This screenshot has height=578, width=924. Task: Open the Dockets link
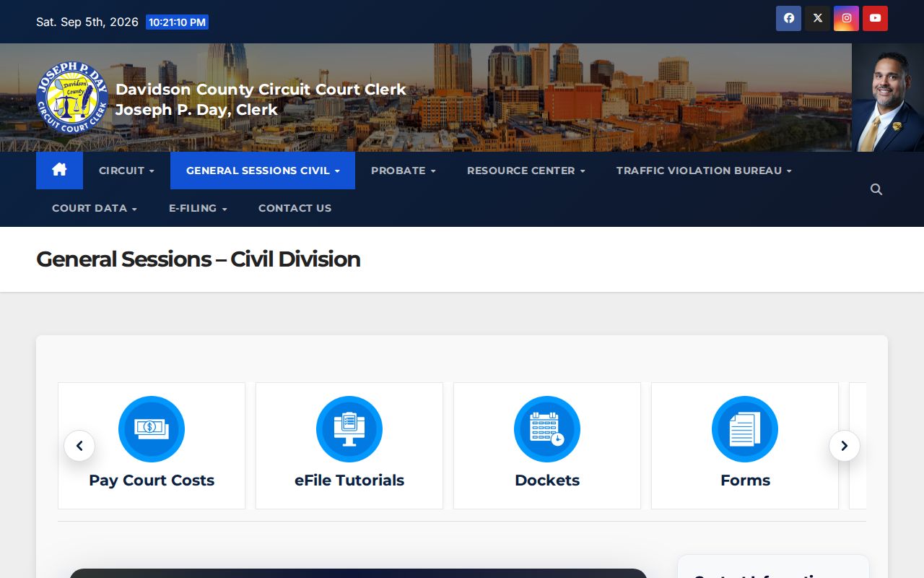pos(547,480)
